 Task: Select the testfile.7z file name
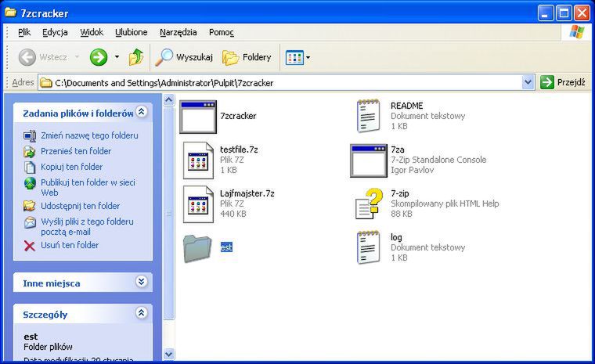tap(239, 150)
